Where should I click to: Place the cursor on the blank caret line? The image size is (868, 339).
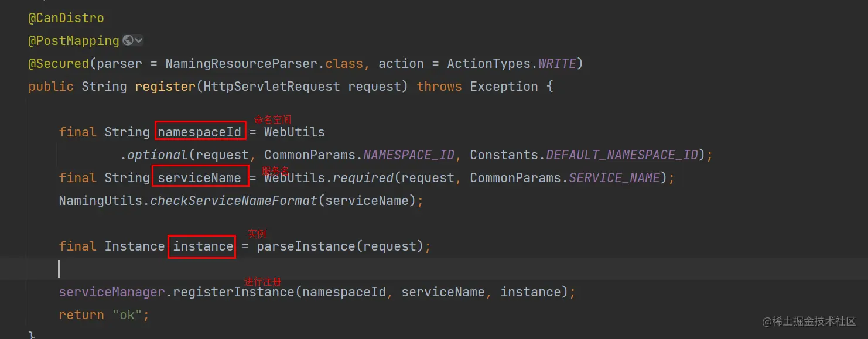(434, 269)
